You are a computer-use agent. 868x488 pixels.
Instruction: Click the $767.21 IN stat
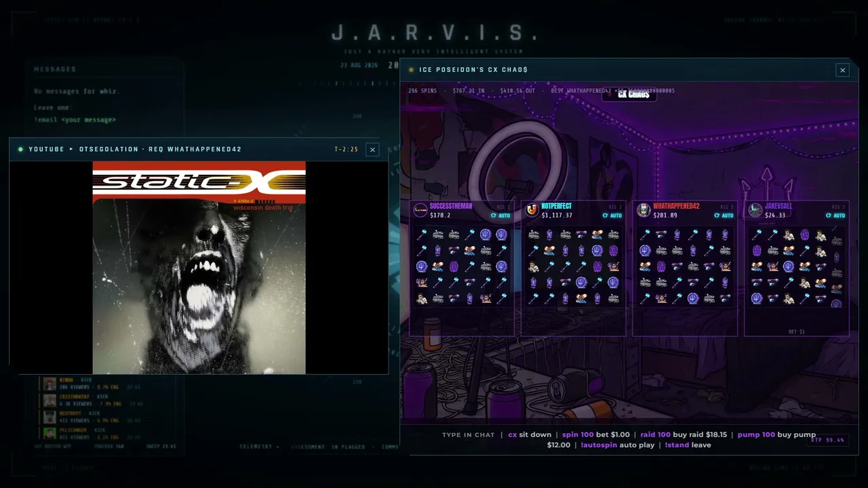click(469, 91)
